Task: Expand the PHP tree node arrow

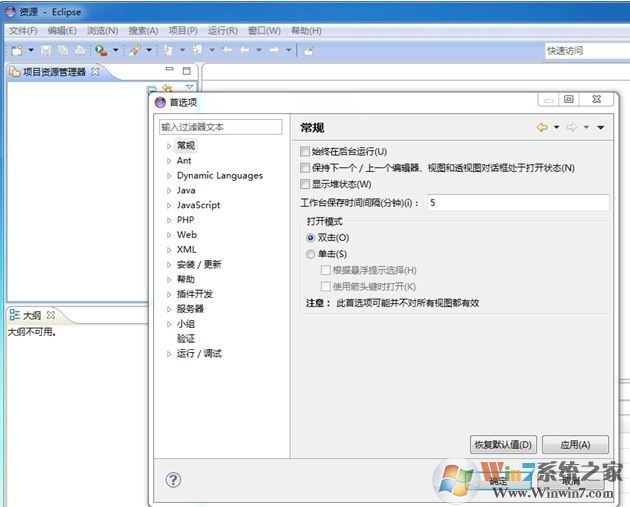Action: point(169,220)
